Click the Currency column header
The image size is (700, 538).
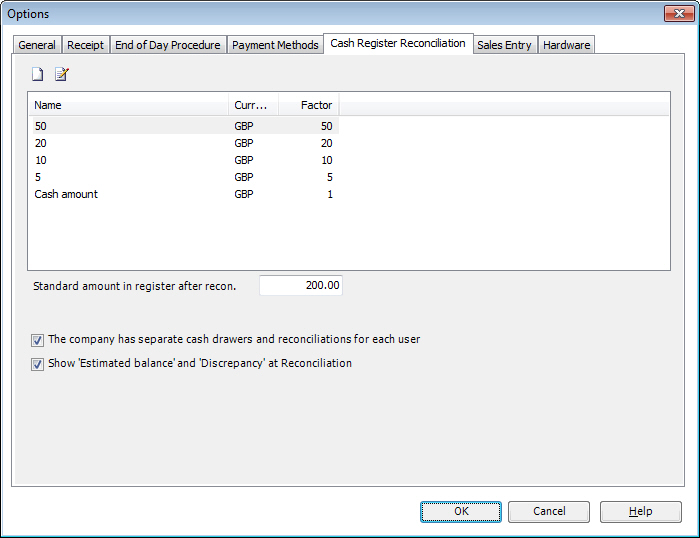pyautogui.click(x=252, y=105)
